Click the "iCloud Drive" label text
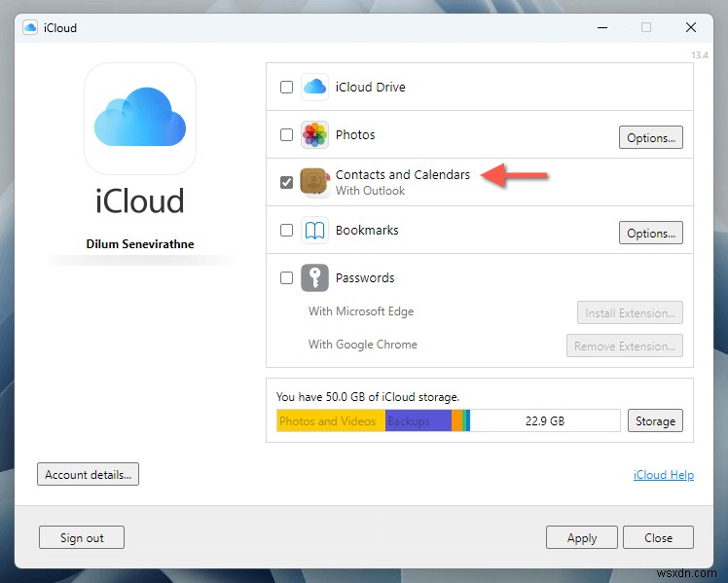This screenshot has width=728, height=583. (x=371, y=87)
